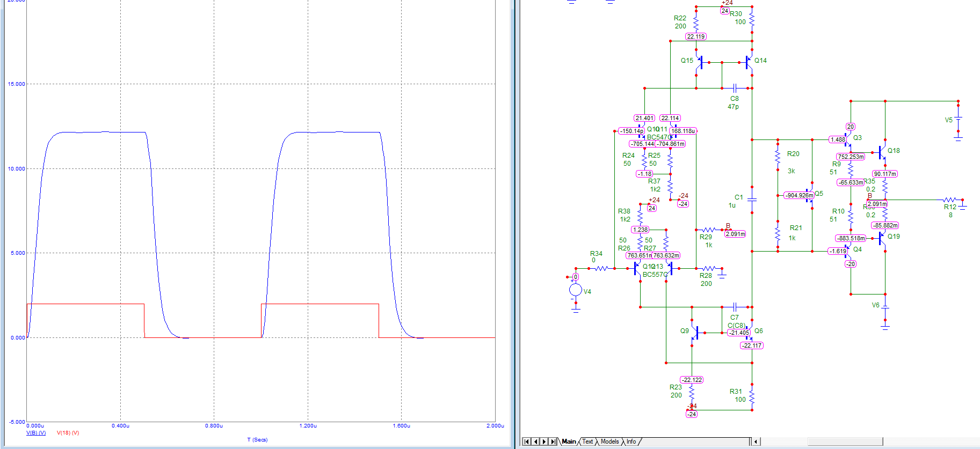This screenshot has width=980, height=449.
Task: Select resistor R30 symbol
Action: [x=752, y=20]
